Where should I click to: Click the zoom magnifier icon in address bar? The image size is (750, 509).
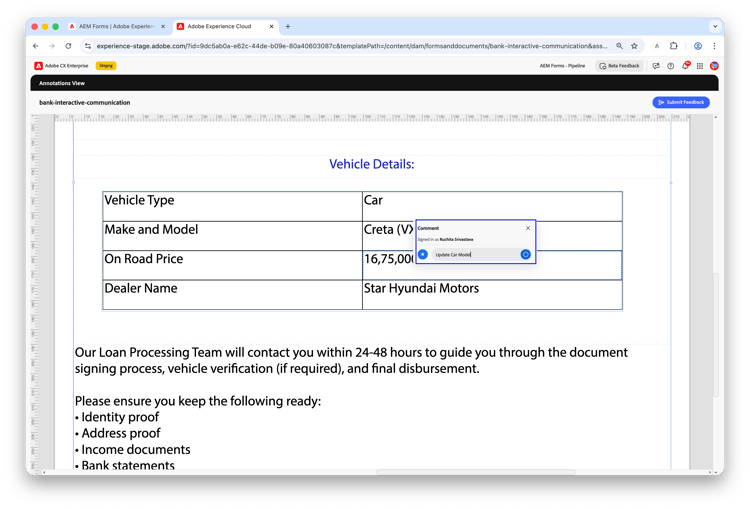(x=619, y=46)
